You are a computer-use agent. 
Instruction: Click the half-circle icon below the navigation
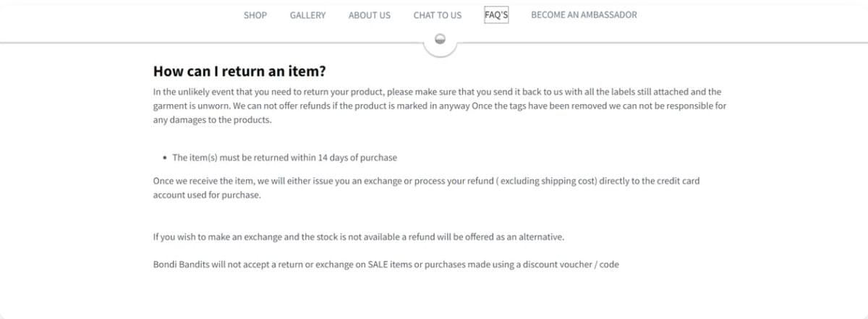click(x=440, y=38)
